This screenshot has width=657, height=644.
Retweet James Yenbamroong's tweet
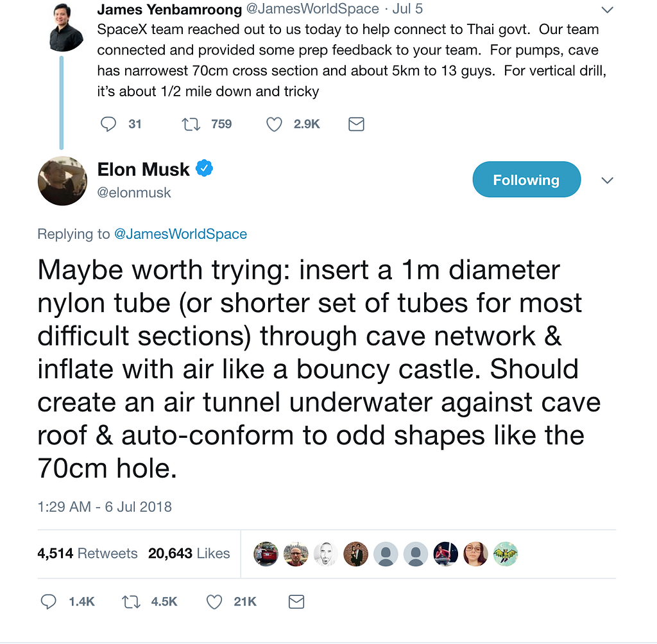tap(191, 124)
